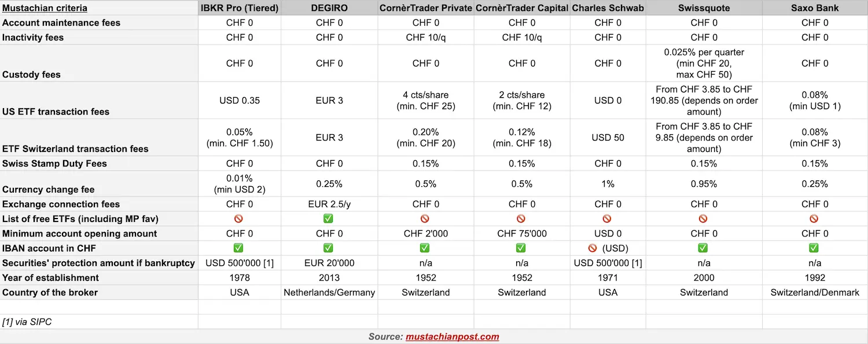Click the prohibited icon under IBKR Pro free ETFs
Viewport: 868px width, 344px height.
tap(239, 219)
